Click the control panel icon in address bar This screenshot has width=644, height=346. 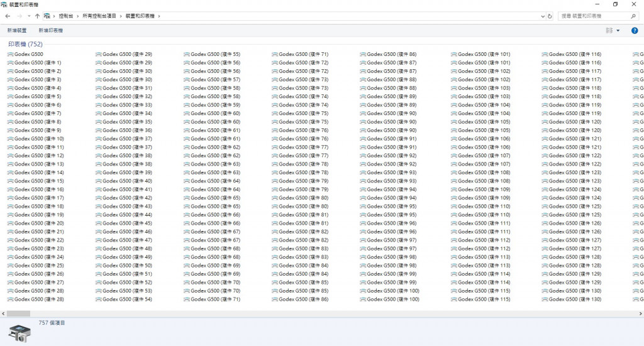(x=47, y=16)
